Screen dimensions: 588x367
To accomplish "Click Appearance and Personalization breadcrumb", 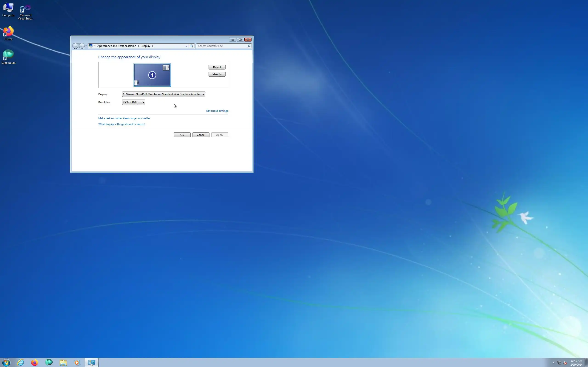I will pyautogui.click(x=117, y=46).
